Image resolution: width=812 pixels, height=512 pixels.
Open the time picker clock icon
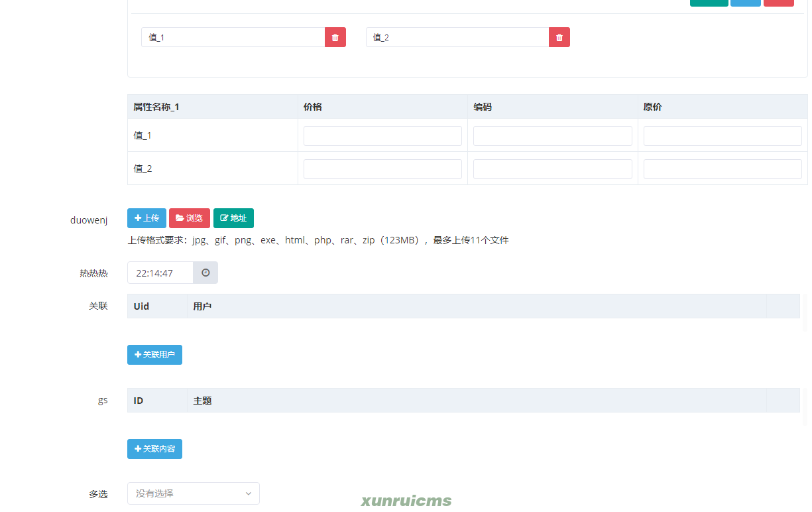(205, 273)
